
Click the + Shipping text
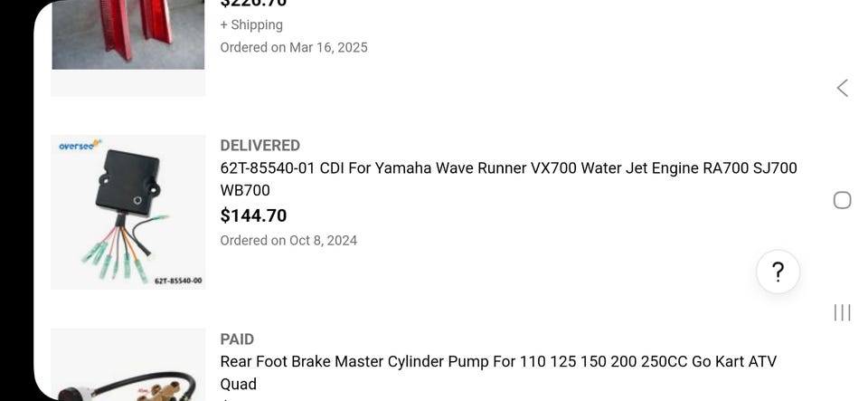click(x=251, y=25)
